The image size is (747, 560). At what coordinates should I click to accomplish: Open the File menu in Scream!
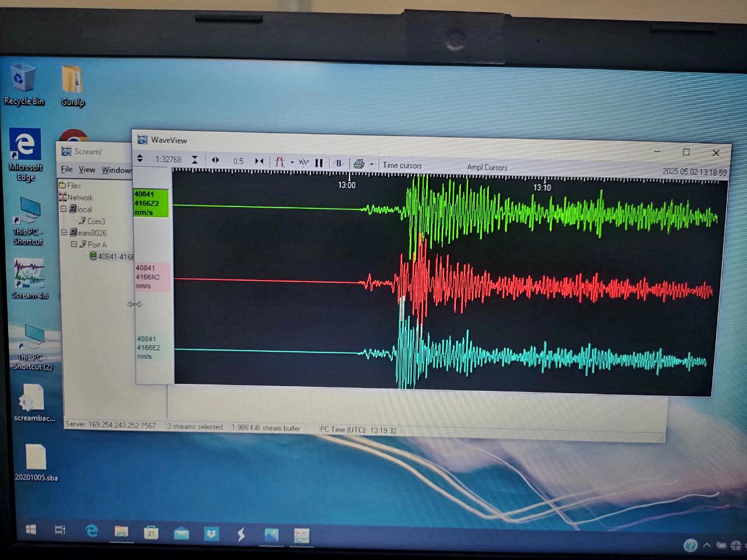point(67,169)
